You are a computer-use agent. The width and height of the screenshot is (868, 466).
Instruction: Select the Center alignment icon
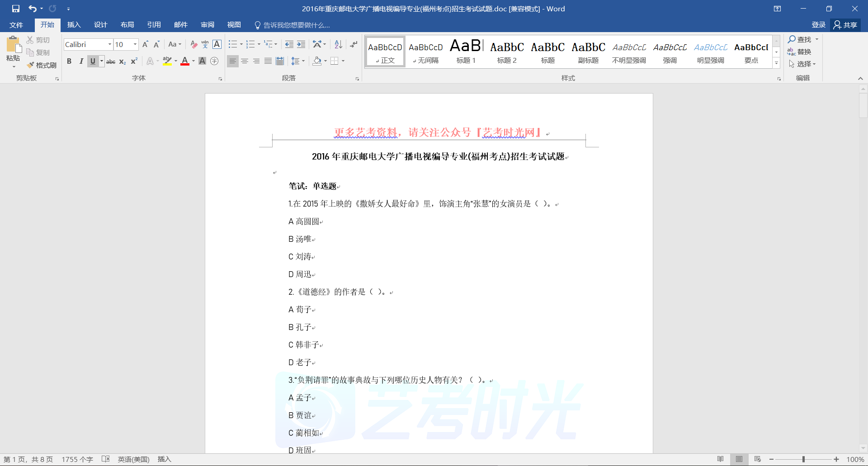(x=245, y=61)
